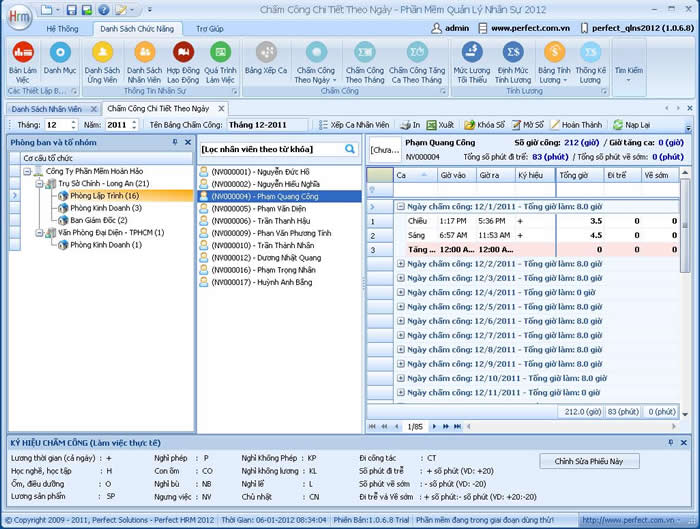700x529 pixels.
Task: Export with the Xuất toolbar button
Action: click(440, 125)
